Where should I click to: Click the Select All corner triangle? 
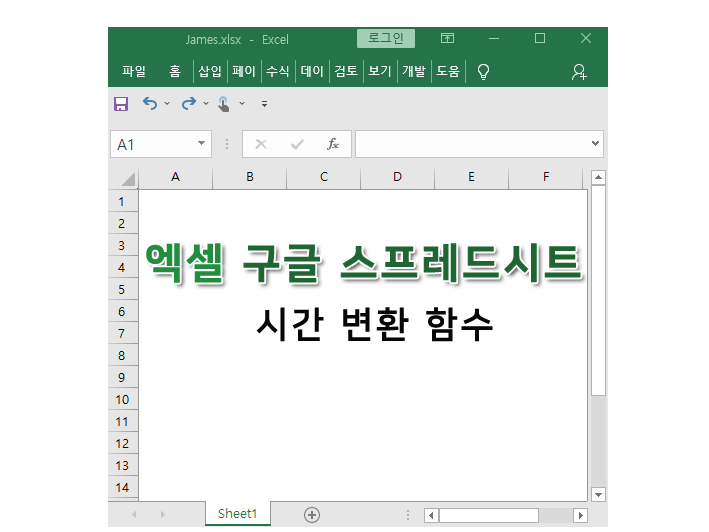128,179
